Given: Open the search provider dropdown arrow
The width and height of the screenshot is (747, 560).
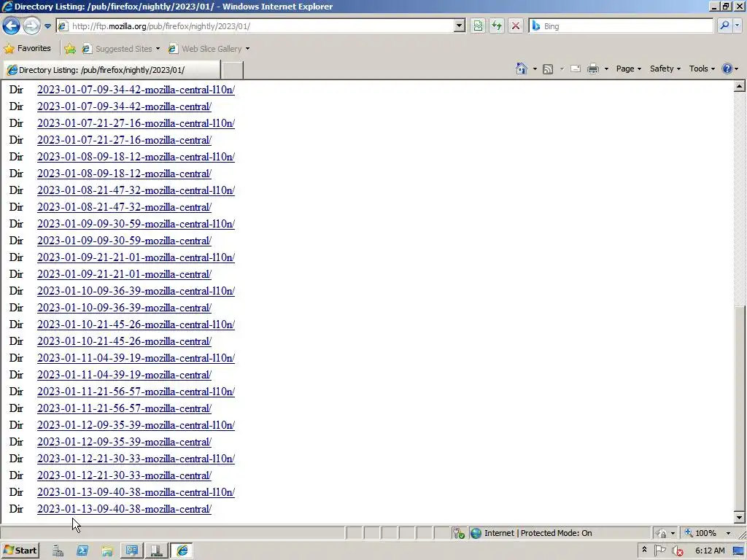Looking at the screenshot, I should 738,26.
